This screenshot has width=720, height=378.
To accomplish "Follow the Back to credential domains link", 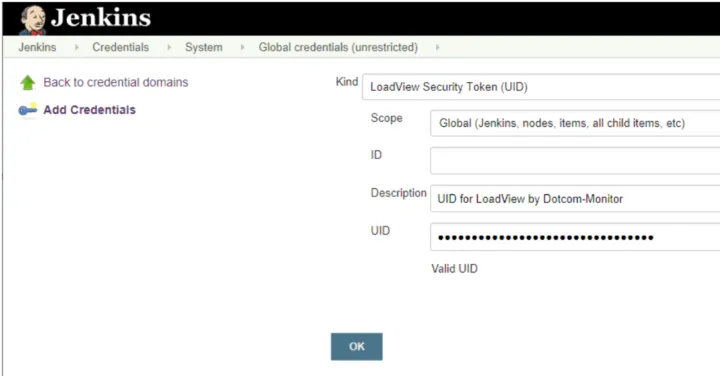I will point(116,82).
